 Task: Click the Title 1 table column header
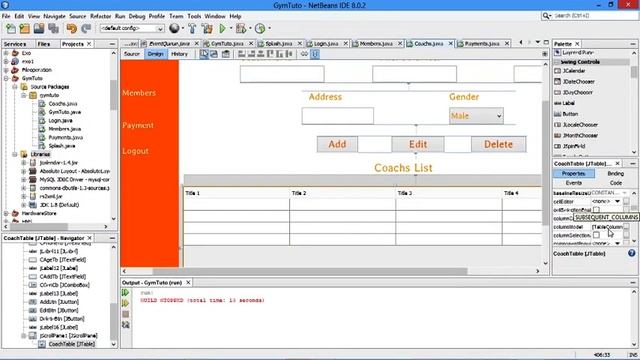(236, 193)
